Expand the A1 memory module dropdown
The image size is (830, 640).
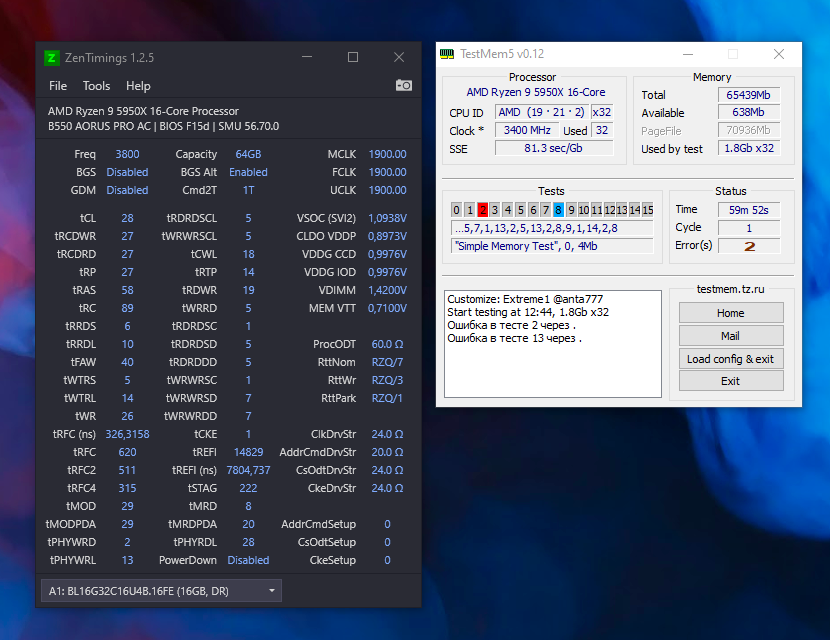161,591
